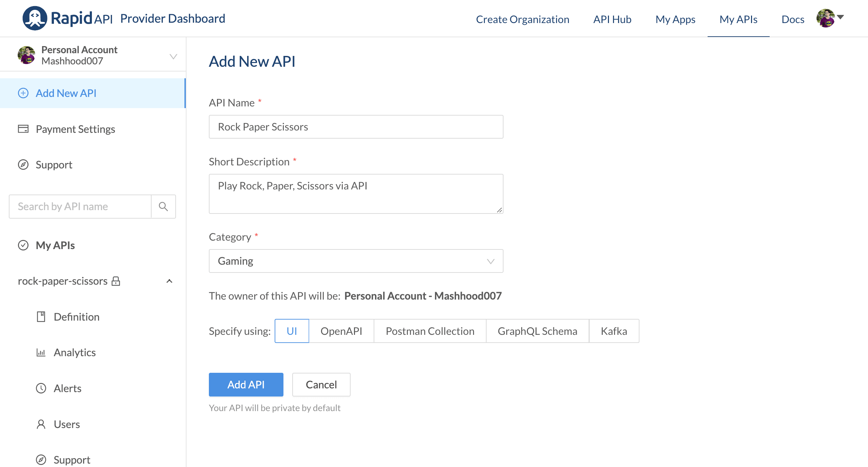868x467 pixels.
Task: Open the profile avatar menu in header
Action: pos(826,18)
